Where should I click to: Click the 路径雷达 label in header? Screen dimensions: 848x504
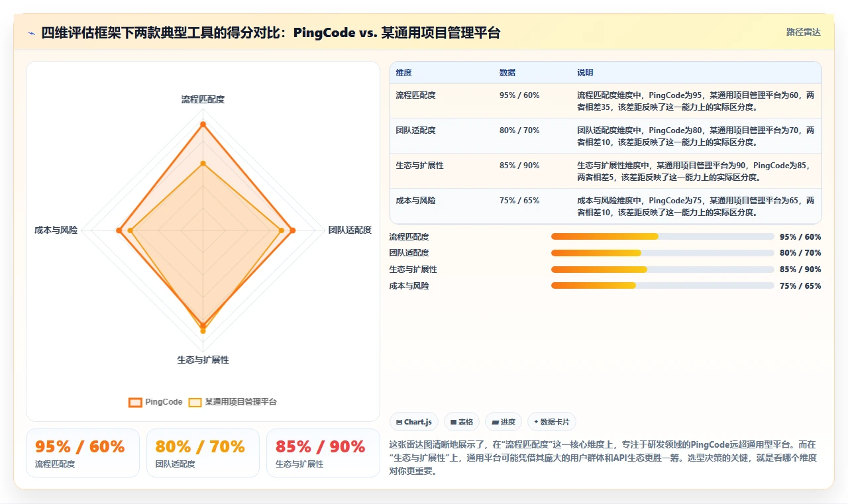click(803, 32)
